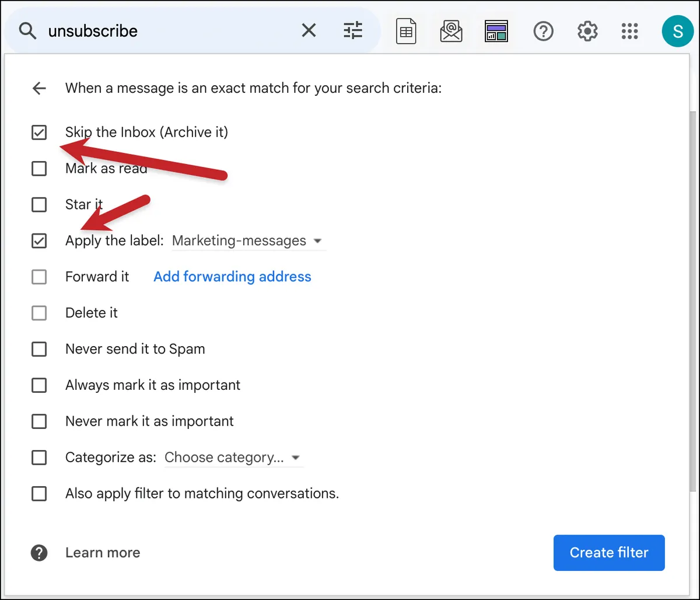Uncheck the Apply the label box
700x600 pixels.
click(39, 240)
